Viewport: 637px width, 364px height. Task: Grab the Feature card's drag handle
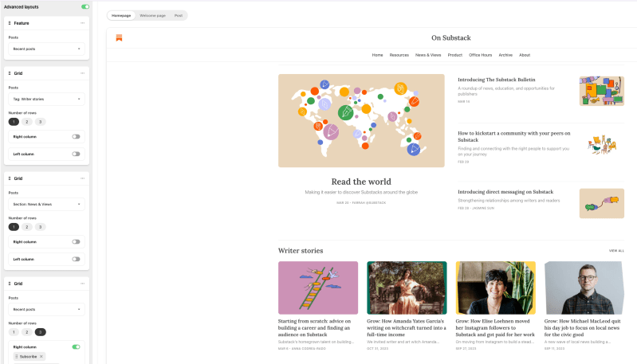[10, 23]
